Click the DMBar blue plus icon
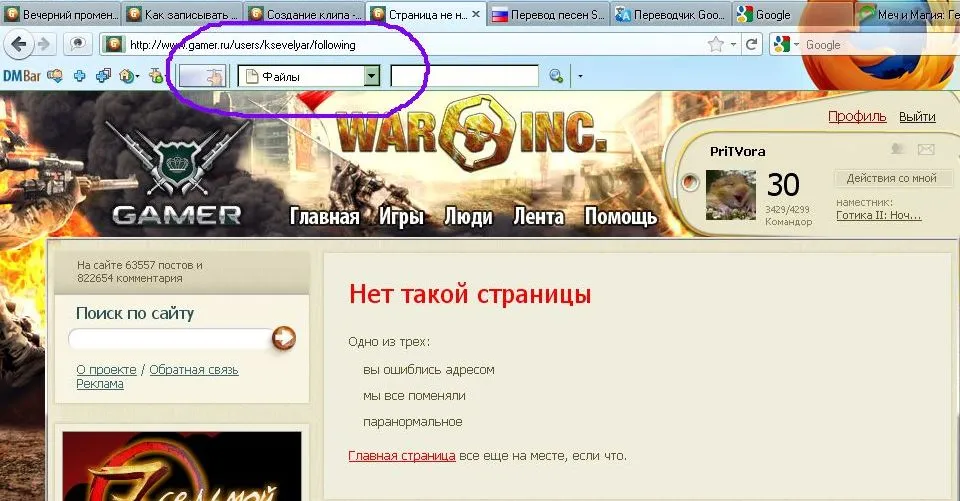This screenshot has width=960, height=501. tap(78, 75)
